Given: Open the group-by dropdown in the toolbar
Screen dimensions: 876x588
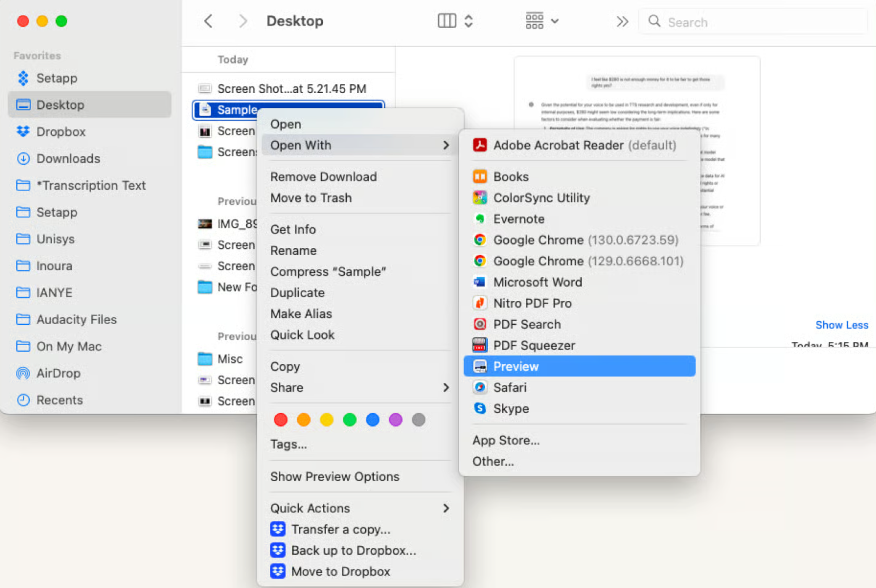Looking at the screenshot, I should (542, 21).
